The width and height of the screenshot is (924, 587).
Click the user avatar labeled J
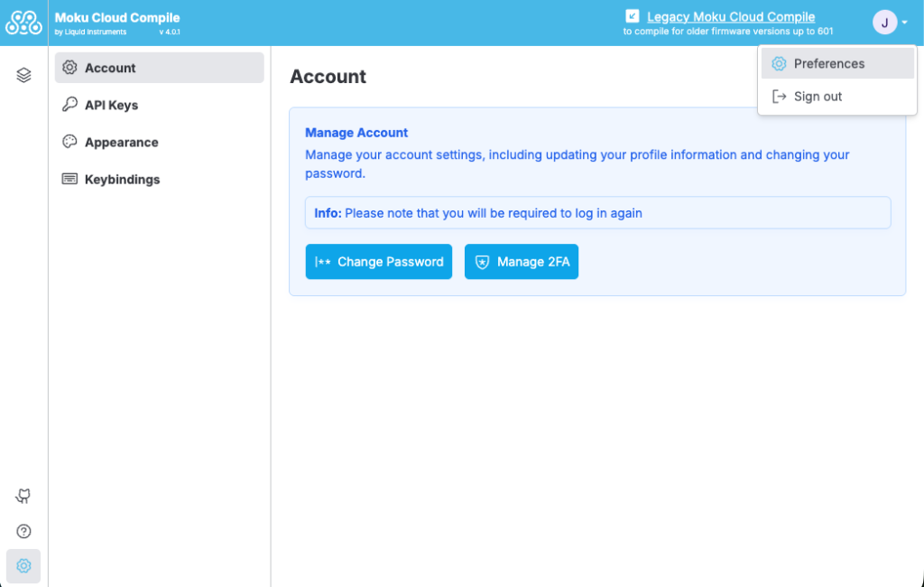click(884, 23)
